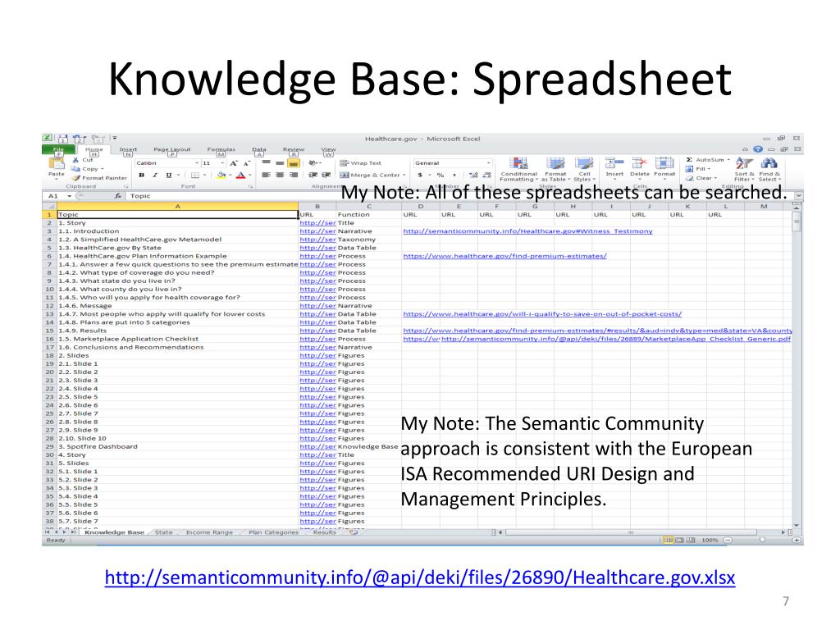Click the Name Box showing A1
This screenshot has width=840, height=630.
[57, 196]
